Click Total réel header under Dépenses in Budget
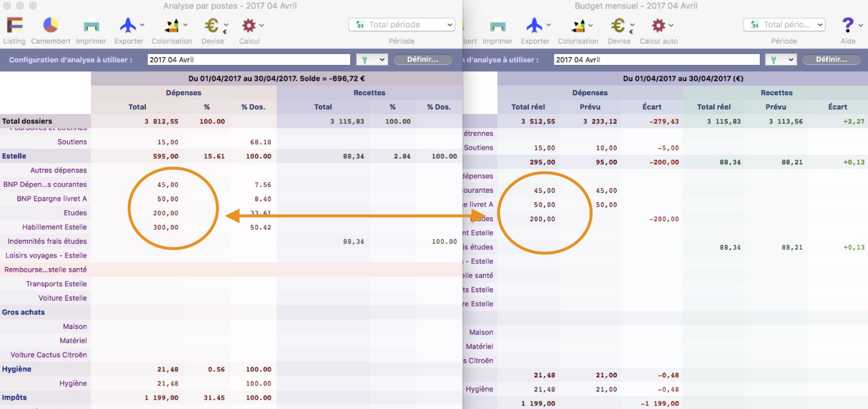The image size is (868, 409). point(528,107)
